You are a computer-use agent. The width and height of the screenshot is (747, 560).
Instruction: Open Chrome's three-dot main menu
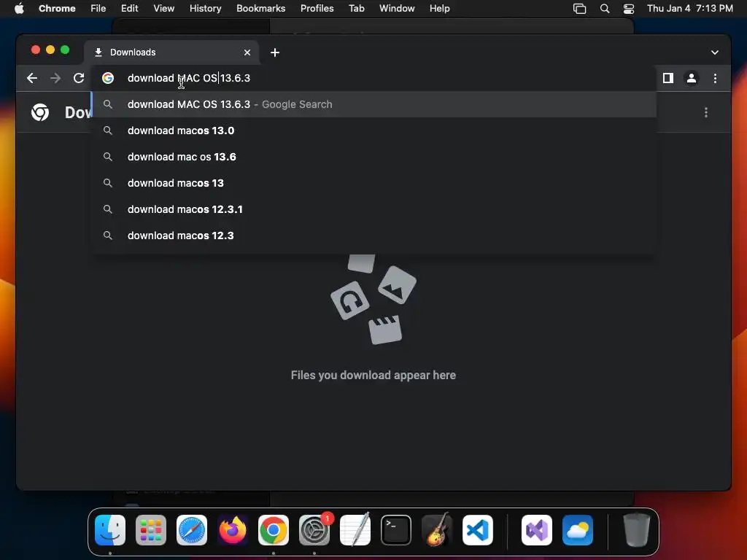pyautogui.click(x=715, y=78)
